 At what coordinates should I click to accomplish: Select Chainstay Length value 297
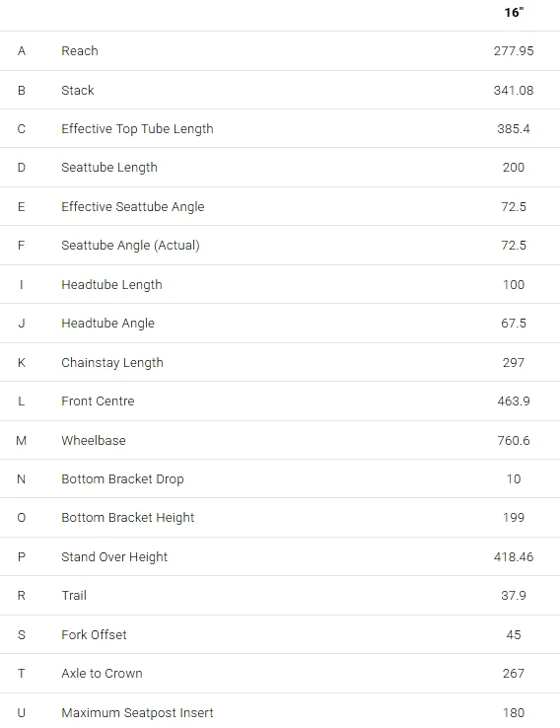[x=514, y=363]
